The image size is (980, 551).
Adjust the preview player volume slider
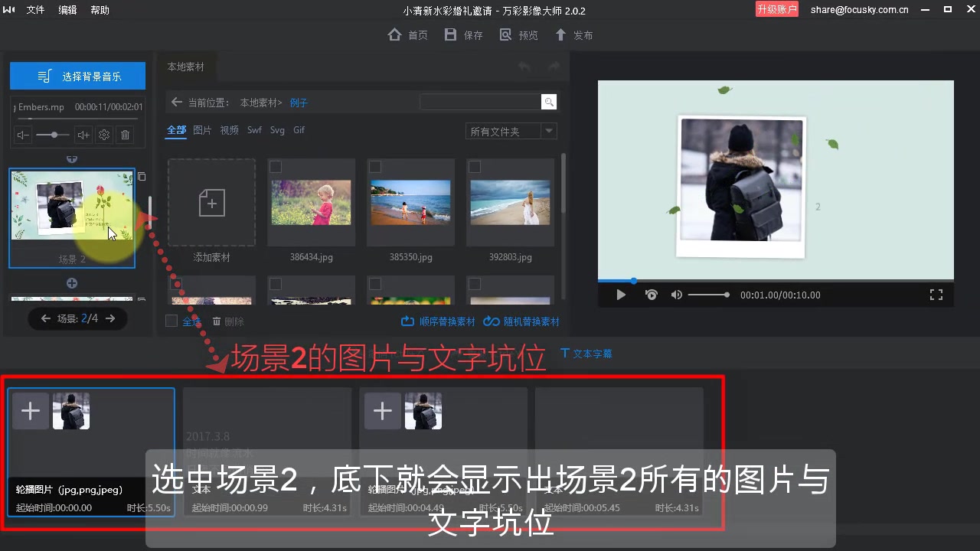(x=708, y=295)
